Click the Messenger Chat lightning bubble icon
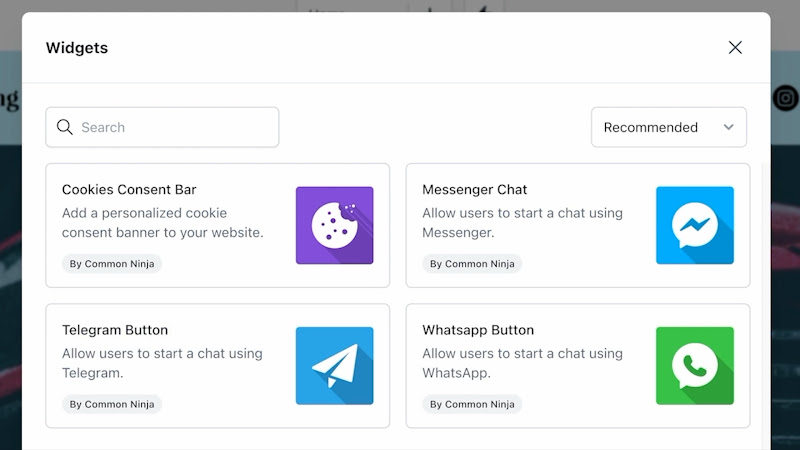The image size is (800, 450). coord(694,225)
